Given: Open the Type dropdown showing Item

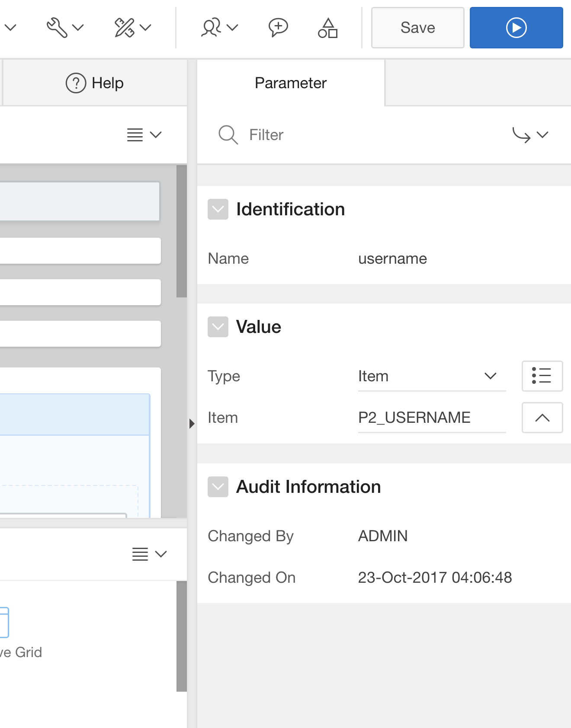Looking at the screenshot, I should [x=432, y=376].
